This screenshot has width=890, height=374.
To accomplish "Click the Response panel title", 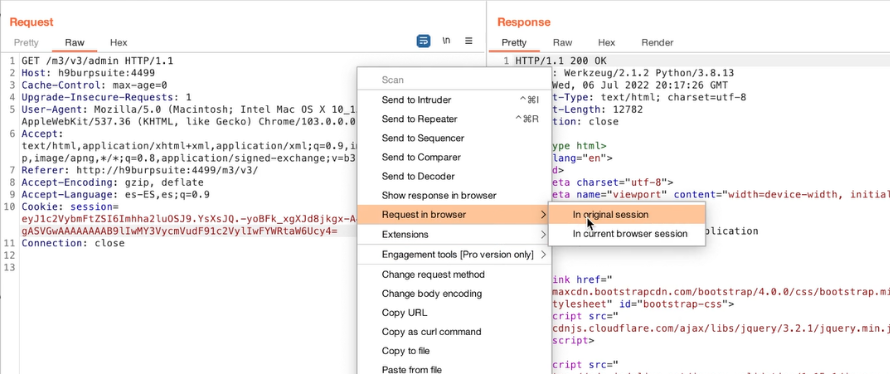I will pos(524,22).
